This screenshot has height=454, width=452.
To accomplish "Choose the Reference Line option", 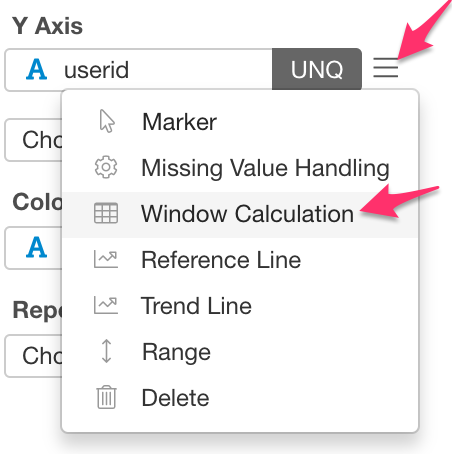I will [x=240, y=260].
